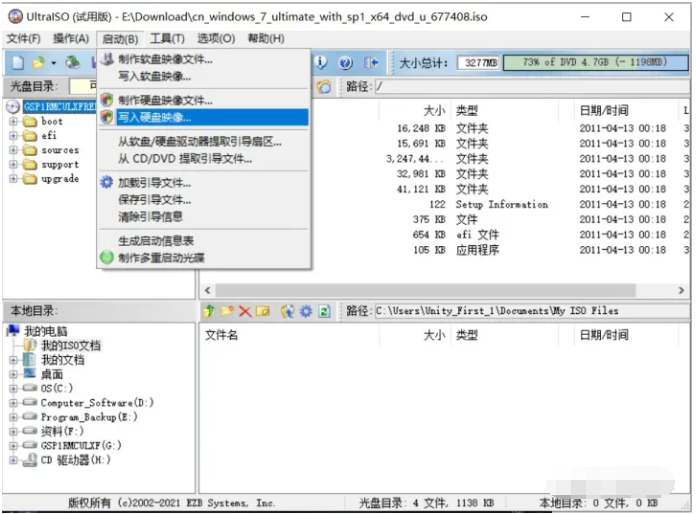Click the Open CD/DVD disc toolbar icon
This screenshot has width=696, height=514.
[x=73, y=63]
